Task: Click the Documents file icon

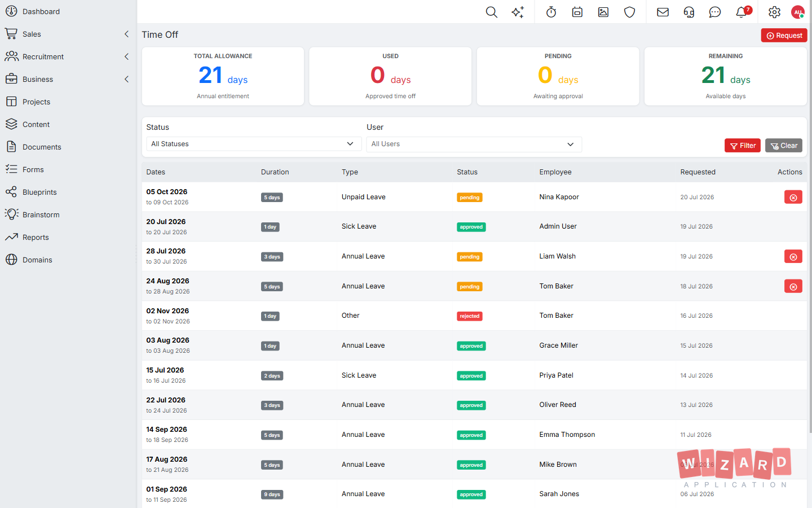Action: coord(11,147)
